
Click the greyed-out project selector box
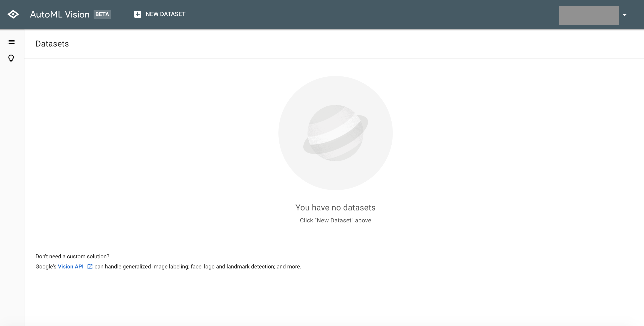click(589, 15)
